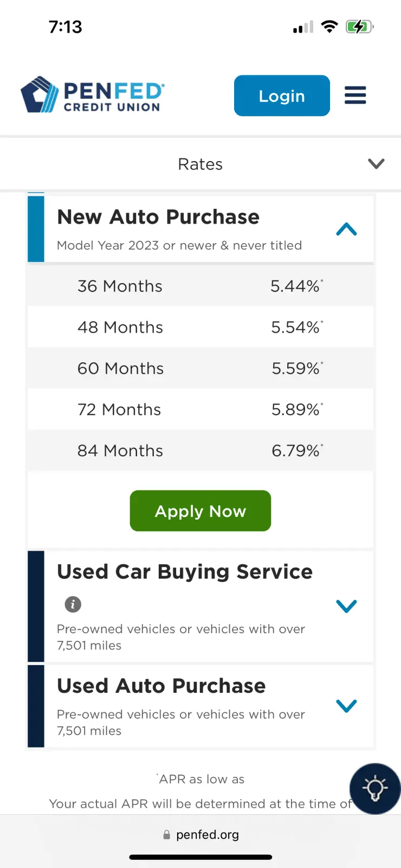Image resolution: width=401 pixels, height=868 pixels.
Task: Select the 84 Months rate row
Action: (200, 451)
